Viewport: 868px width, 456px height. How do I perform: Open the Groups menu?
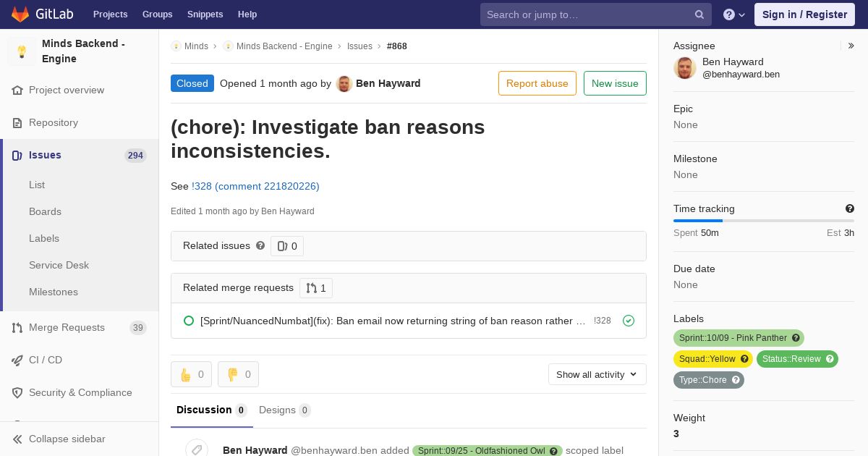click(157, 14)
